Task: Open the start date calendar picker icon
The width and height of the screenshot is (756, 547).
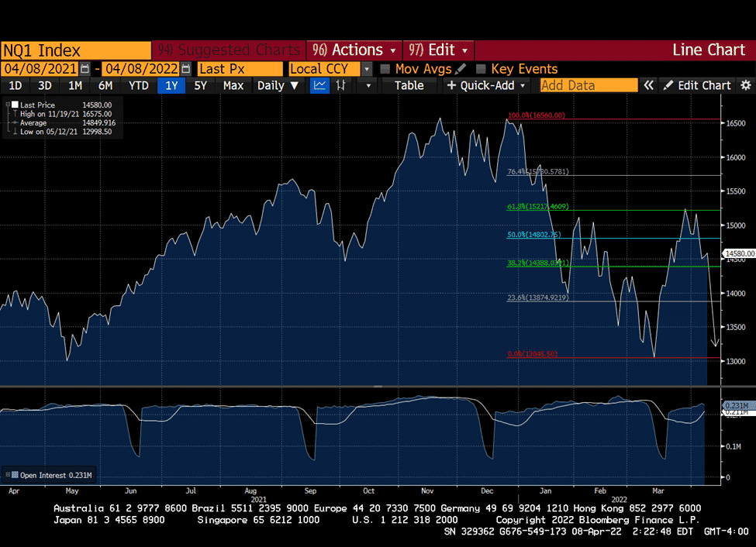Action: pyautogui.click(x=85, y=69)
